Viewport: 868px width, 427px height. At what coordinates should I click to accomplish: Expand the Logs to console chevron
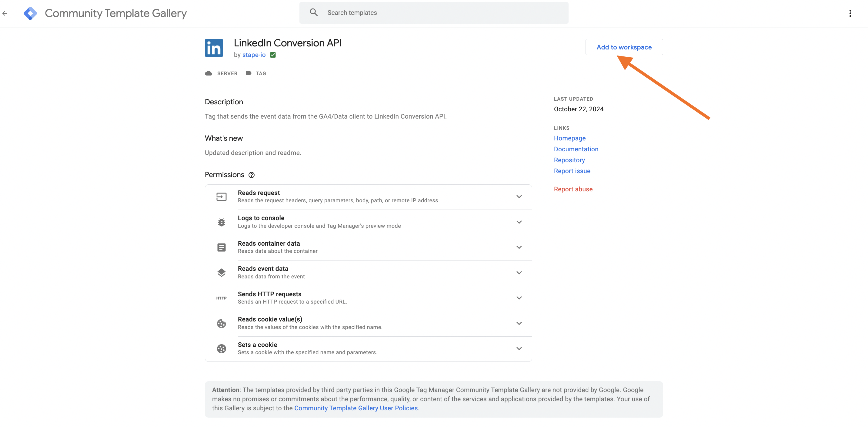519,222
